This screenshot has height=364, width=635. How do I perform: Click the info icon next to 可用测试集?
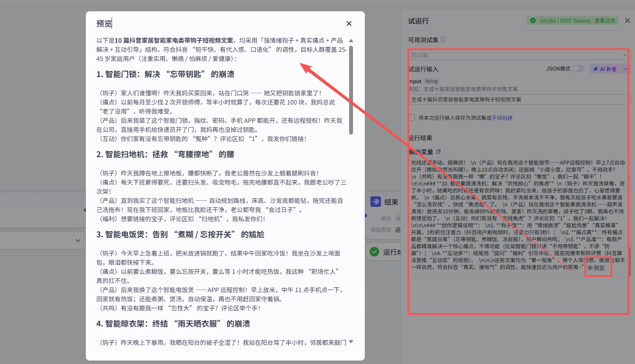443,40
